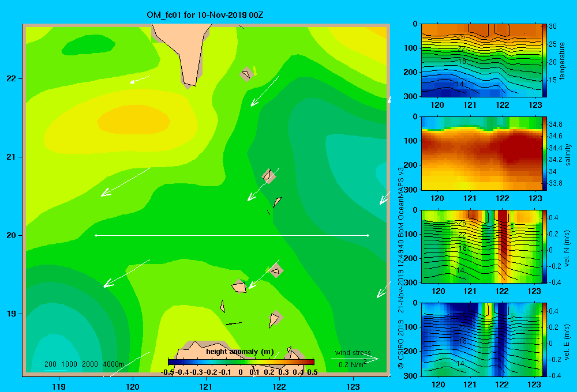This screenshot has width=577, height=392.
Task: Click the title "OM_fc01 for 10-Nov-2019 00Z"
Action: [205, 15]
